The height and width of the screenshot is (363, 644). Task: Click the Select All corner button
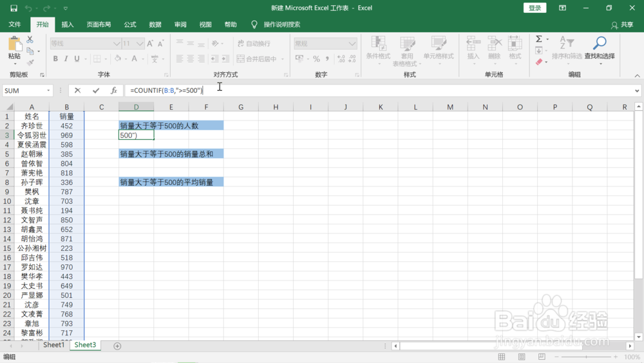tap(8, 107)
